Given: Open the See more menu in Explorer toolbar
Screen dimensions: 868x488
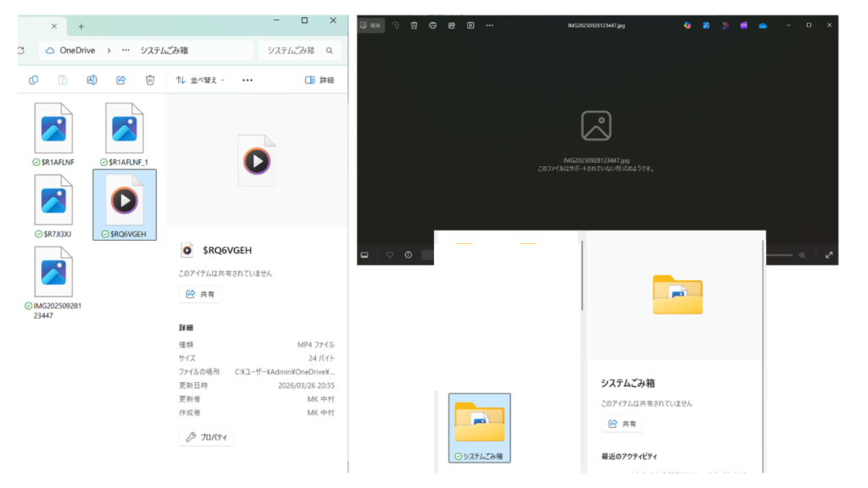Looking at the screenshot, I should point(248,80).
